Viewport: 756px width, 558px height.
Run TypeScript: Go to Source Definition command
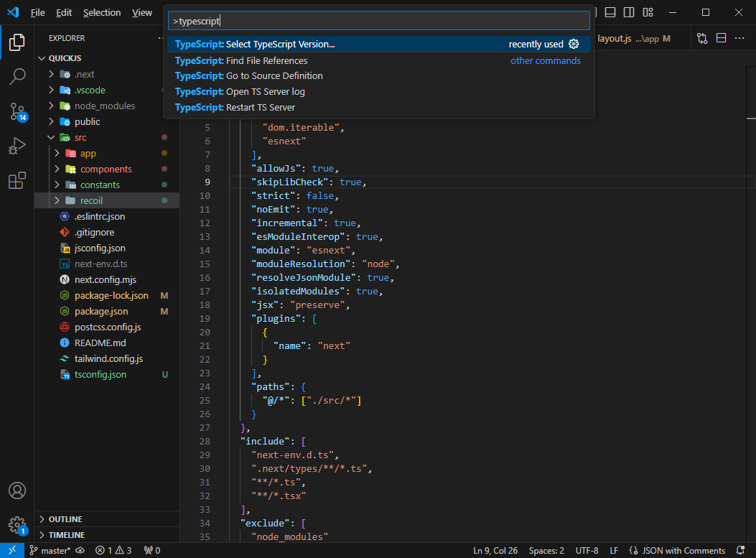point(379,75)
